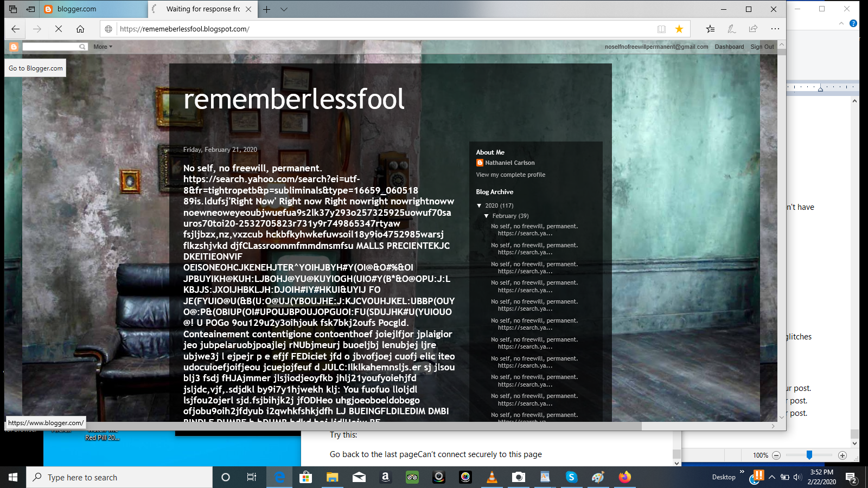Screen dimensions: 868x488
Task: Open the Action Center notifications
Action: coord(851,478)
